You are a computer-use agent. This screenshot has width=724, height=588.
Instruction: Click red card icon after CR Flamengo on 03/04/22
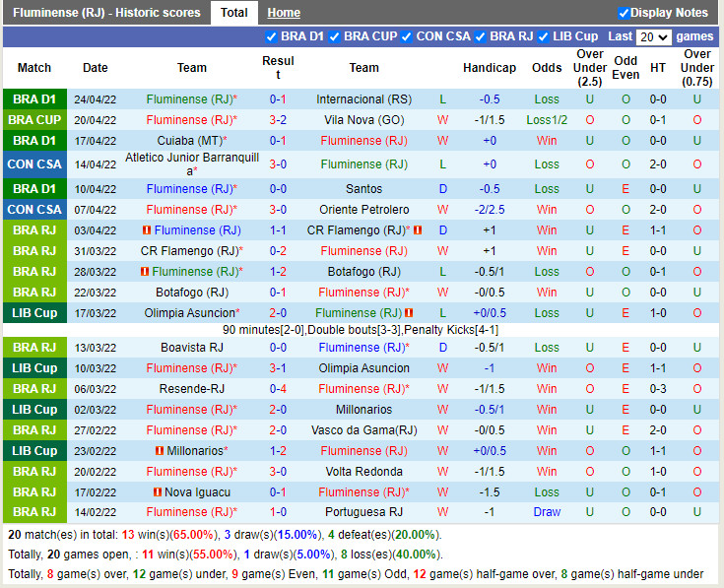(x=418, y=230)
